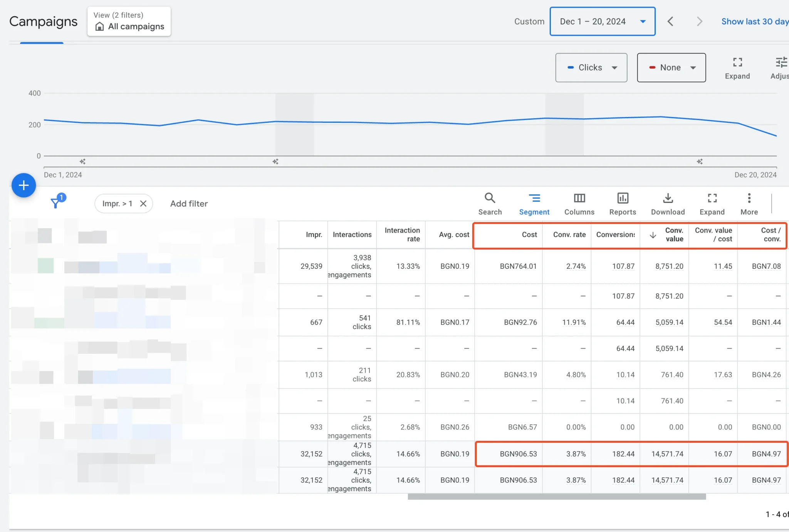Go to previous date period

tap(670, 22)
